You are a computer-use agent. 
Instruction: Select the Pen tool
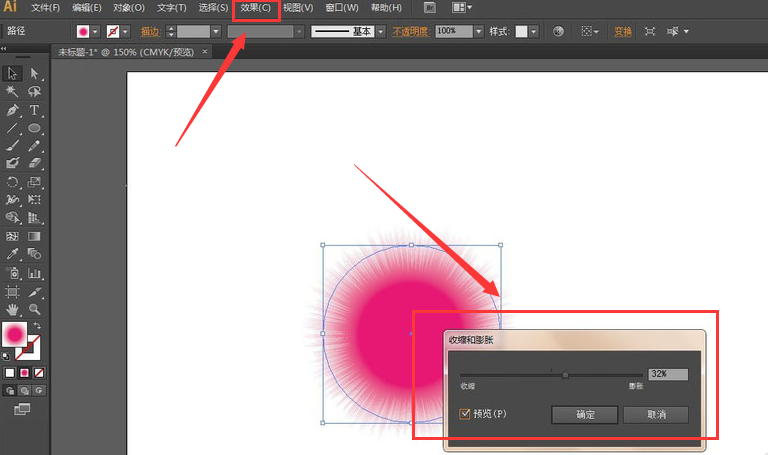pyautogui.click(x=12, y=110)
